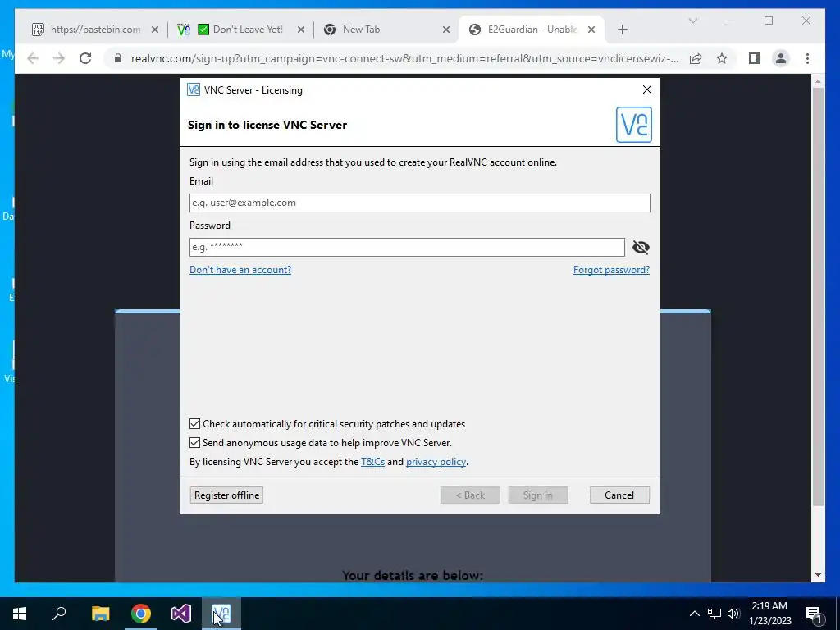Open the T&Cs link
The image size is (840, 630).
coord(373,461)
